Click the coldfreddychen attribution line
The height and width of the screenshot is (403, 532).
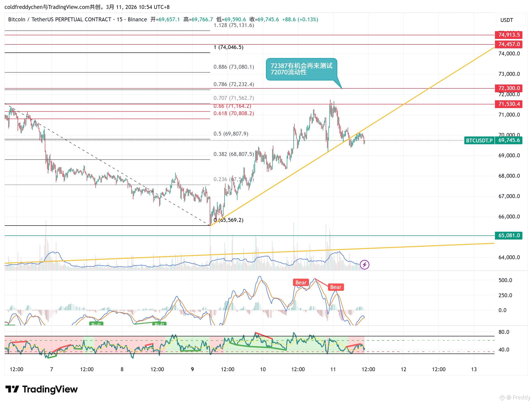[x=87, y=7]
